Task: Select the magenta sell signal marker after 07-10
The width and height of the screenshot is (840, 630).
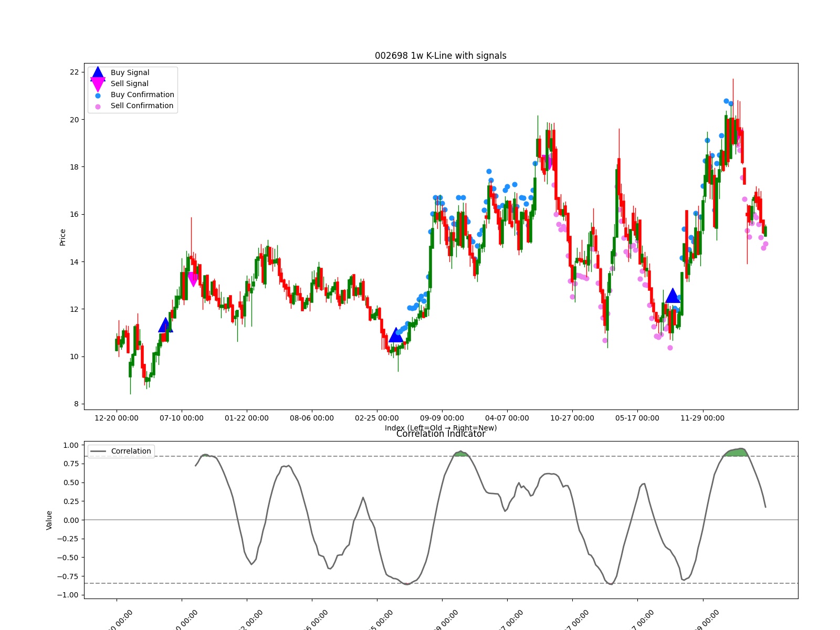Action: tap(193, 279)
